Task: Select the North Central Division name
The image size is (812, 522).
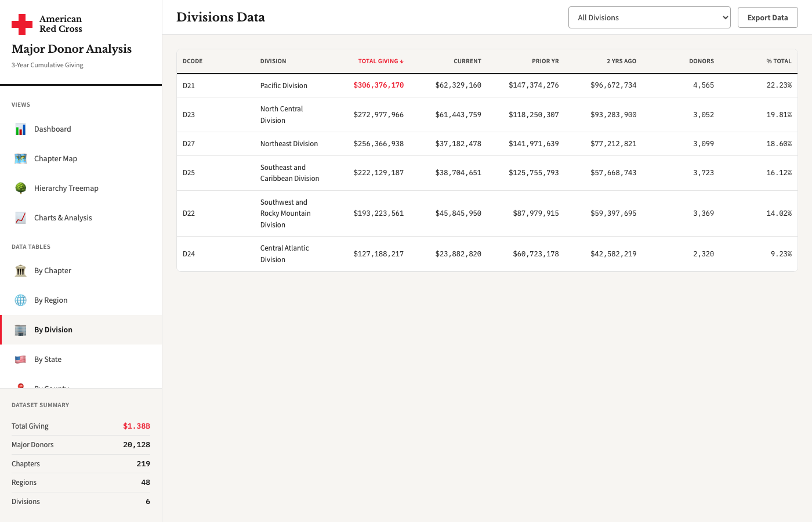Action: click(x=281, y=115)
